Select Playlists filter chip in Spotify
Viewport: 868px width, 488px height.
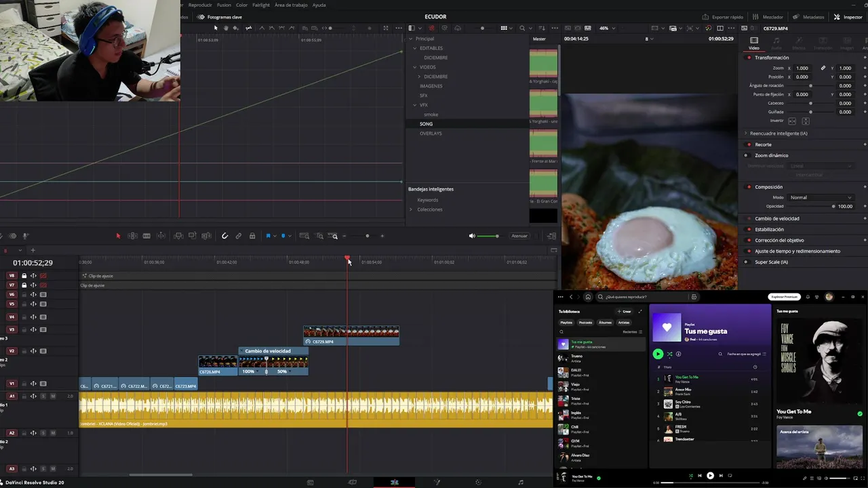566,323
